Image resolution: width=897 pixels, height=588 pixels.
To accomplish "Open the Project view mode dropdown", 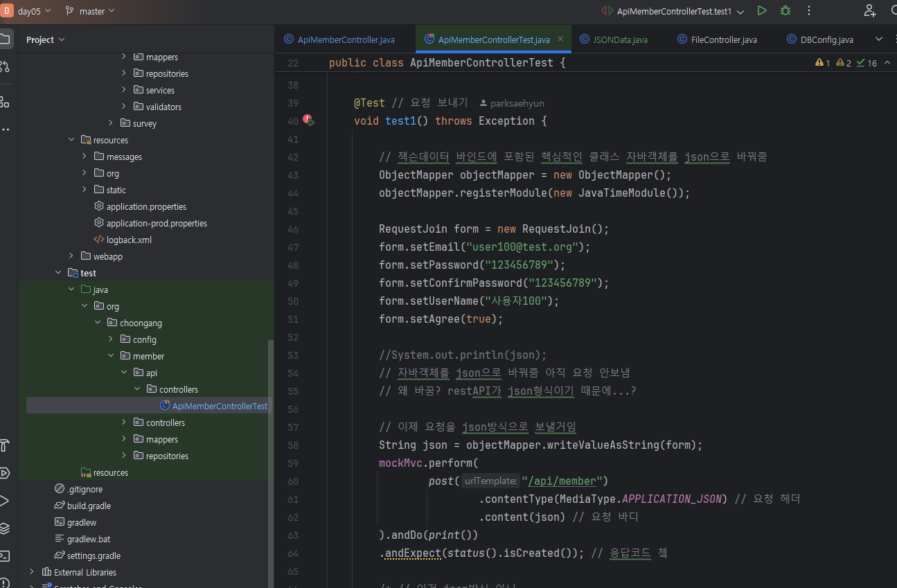I will click(x=46, y=39).
